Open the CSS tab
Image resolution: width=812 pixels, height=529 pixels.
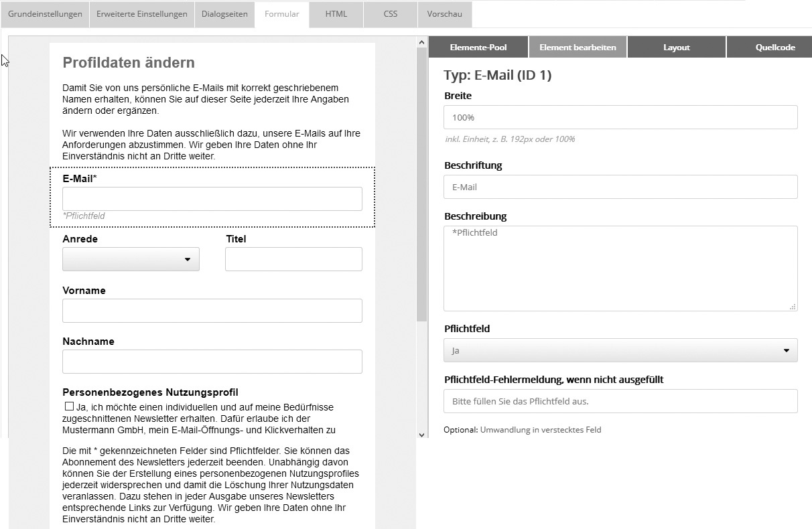tap(391, 14)
